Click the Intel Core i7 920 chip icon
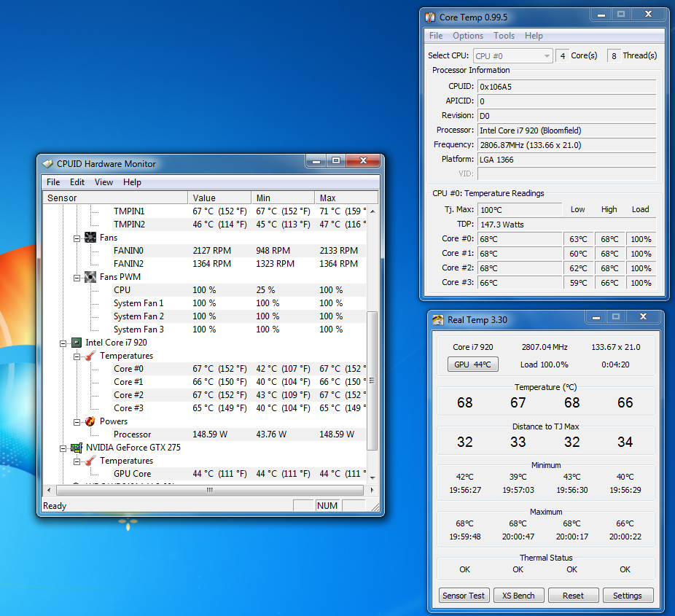 click(77, 343)
